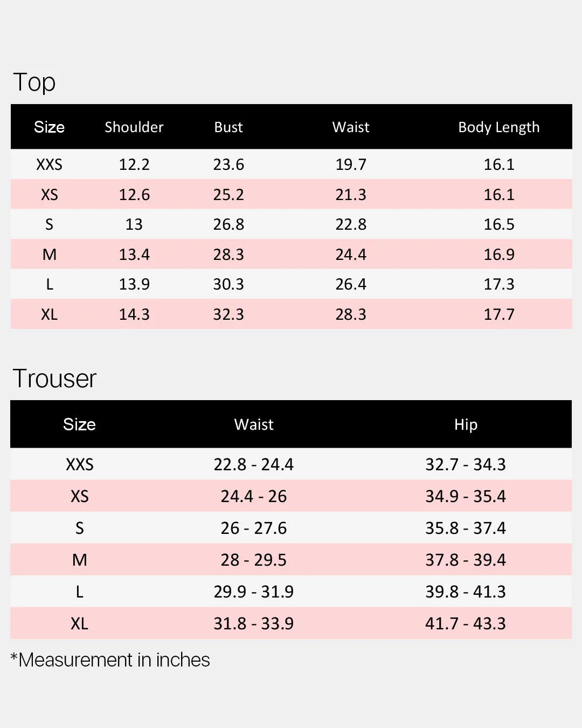Click the Hip column header in the Trouser table
The width and height of the screenshot is (582, 728).
click(466, 425)
